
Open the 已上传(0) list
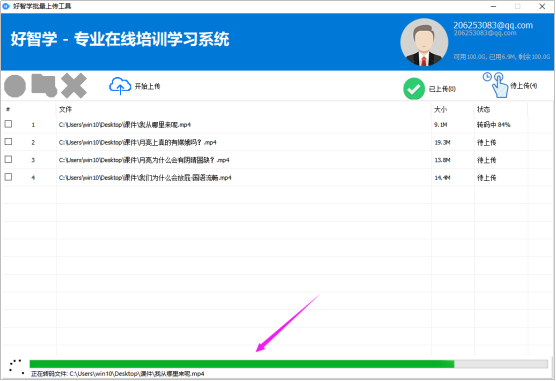pos(442,89)
